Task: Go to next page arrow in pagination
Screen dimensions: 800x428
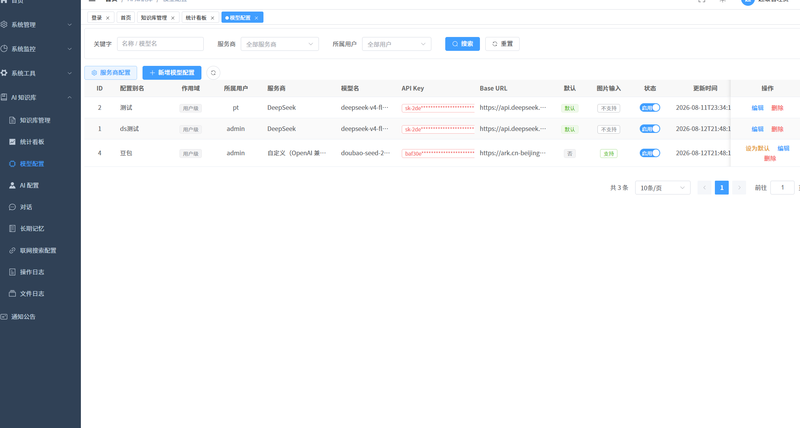Action: (x=739, y=188)
